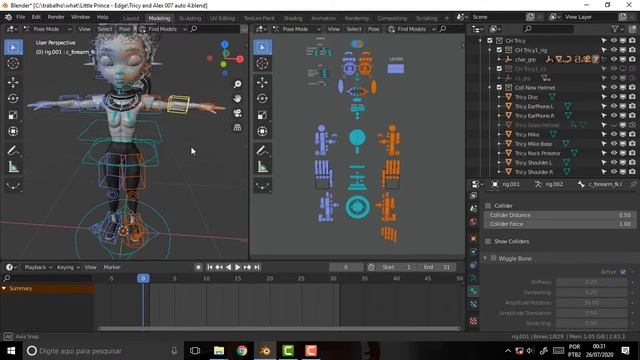Select the Scale tool in left viewport

pos(13,115)
